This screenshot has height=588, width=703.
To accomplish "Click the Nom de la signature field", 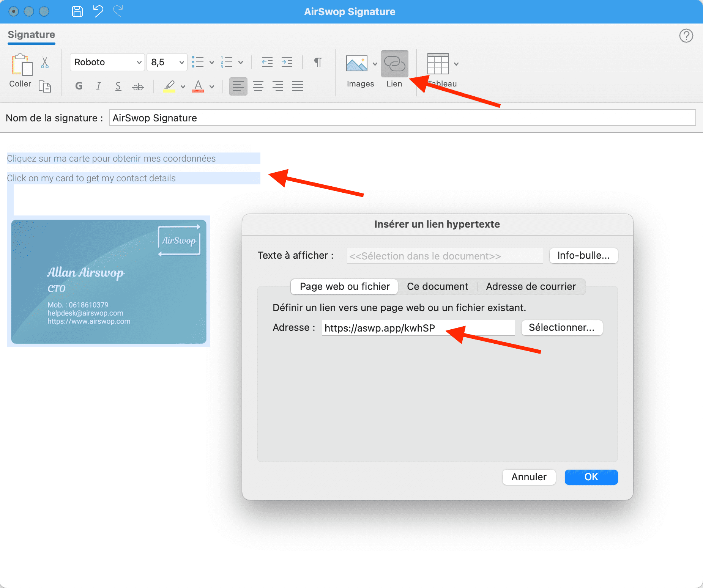I will click(402, 118).
